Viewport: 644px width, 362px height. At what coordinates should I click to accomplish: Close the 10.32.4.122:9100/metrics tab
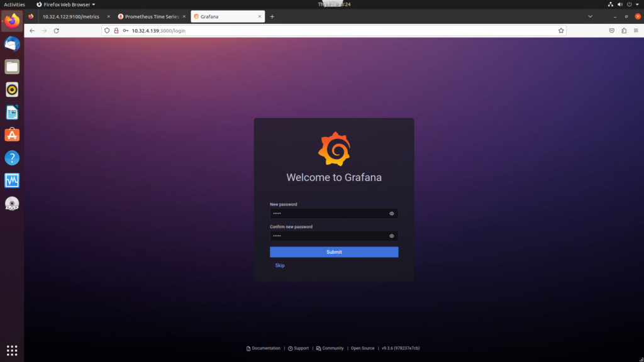pos(108,17)
